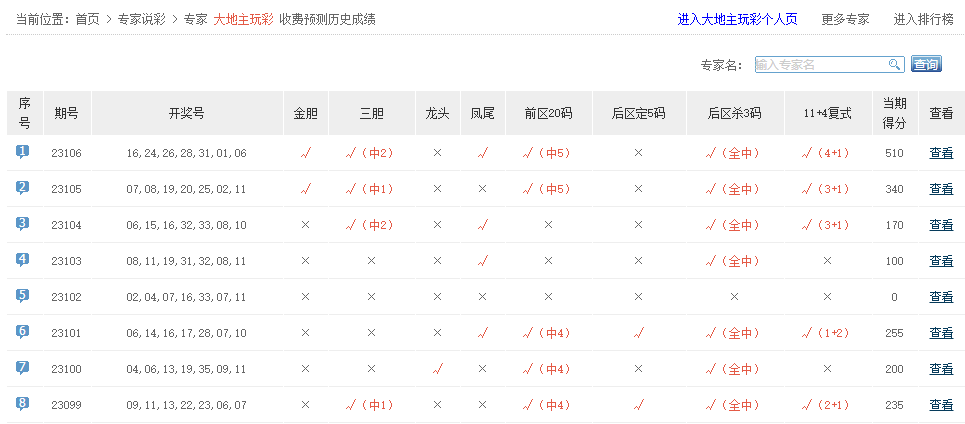Click 查看 link for period 23099
Viewport: 965px width, 424px height.
tap(941, 405)
